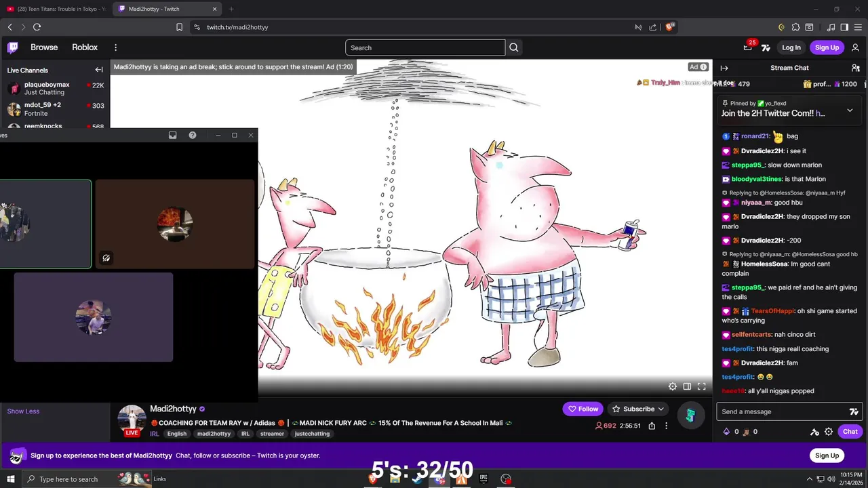Collapse the Stream Chat panel
The height and width of the screenshot is (488, 868).
724,68
